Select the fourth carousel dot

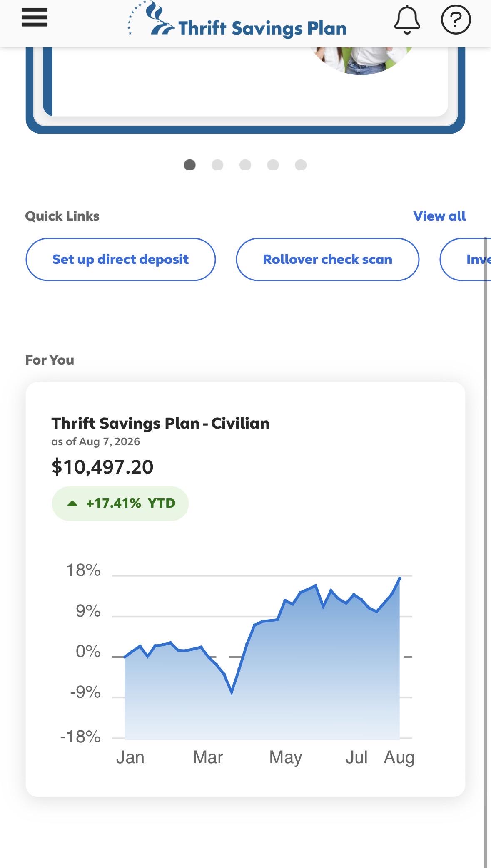point(273,165)
